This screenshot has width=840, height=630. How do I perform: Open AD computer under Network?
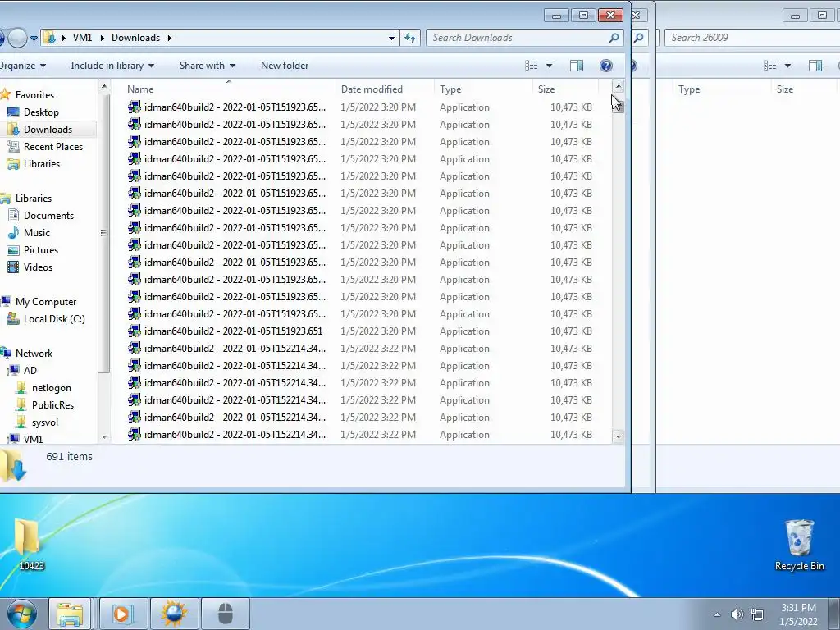(30, 370)
